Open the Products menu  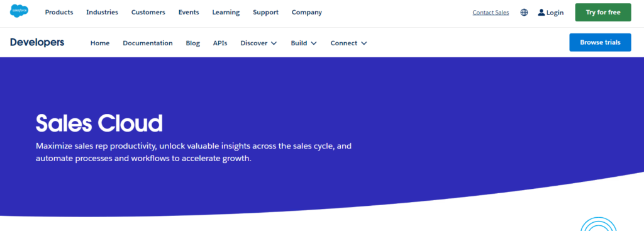(x=59, y=13)
